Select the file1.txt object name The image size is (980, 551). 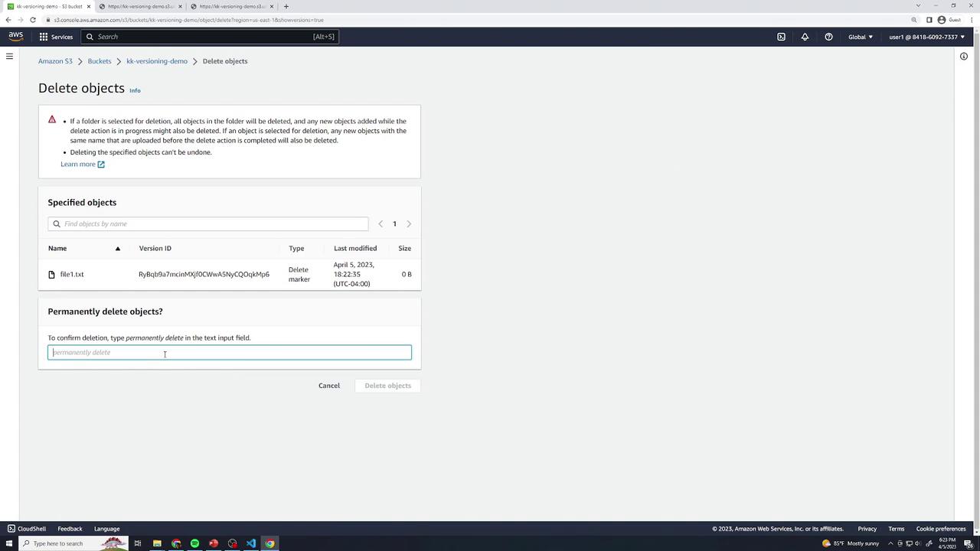(72, 275)
